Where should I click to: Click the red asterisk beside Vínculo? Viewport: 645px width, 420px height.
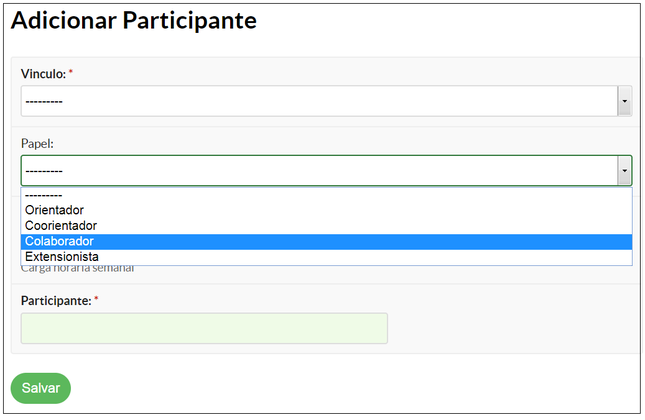[x=71, y=73]
